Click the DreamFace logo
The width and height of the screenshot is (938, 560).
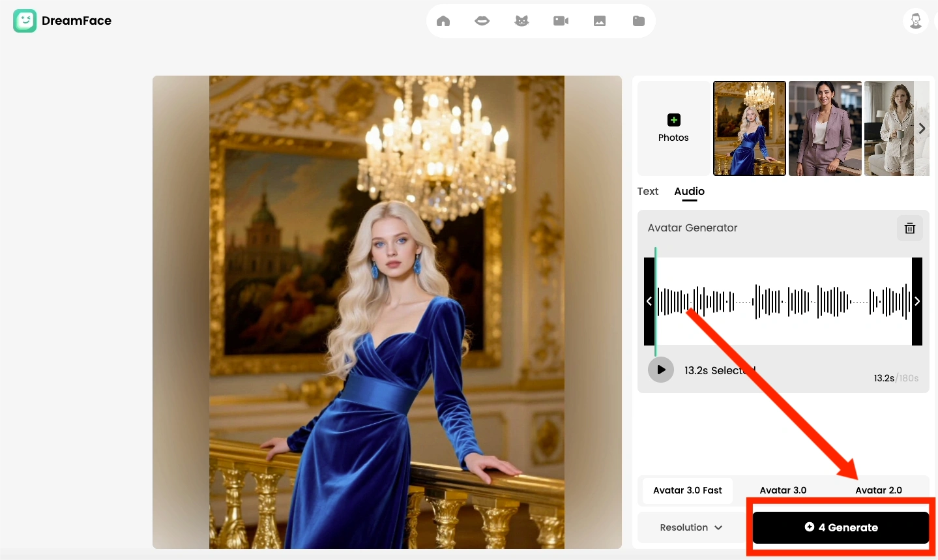63,21
